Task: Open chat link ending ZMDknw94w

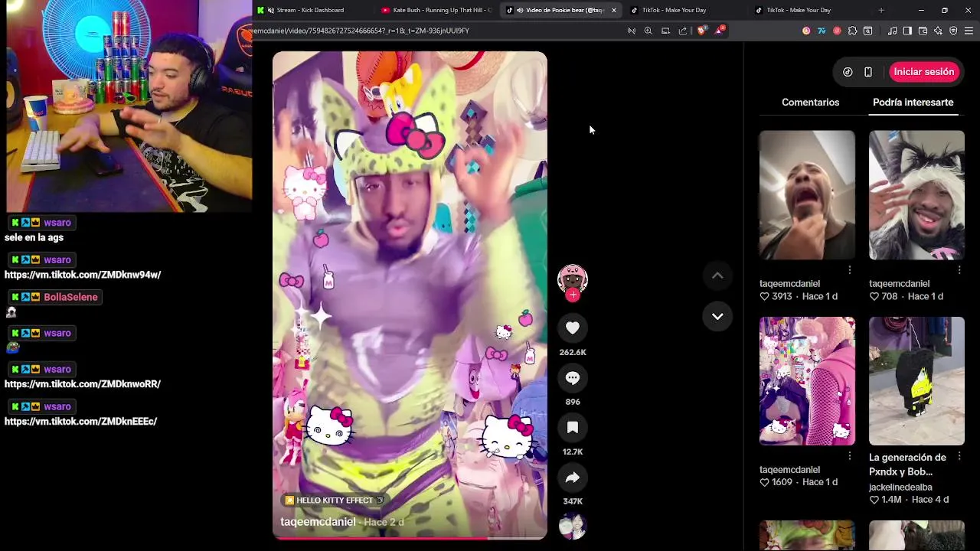Action: [83, 275]
